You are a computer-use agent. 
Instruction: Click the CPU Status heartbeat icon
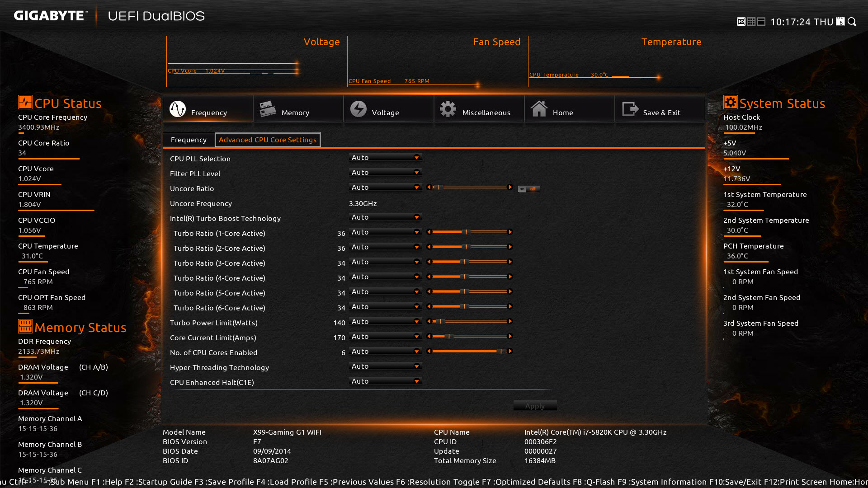click(x=25, y=102)
